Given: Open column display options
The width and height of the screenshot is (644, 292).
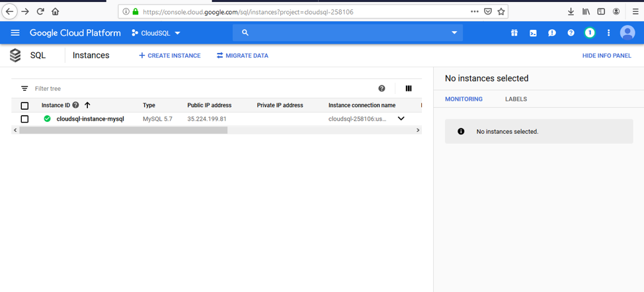Looking at the screenshot, I should (x=408, y=89).
